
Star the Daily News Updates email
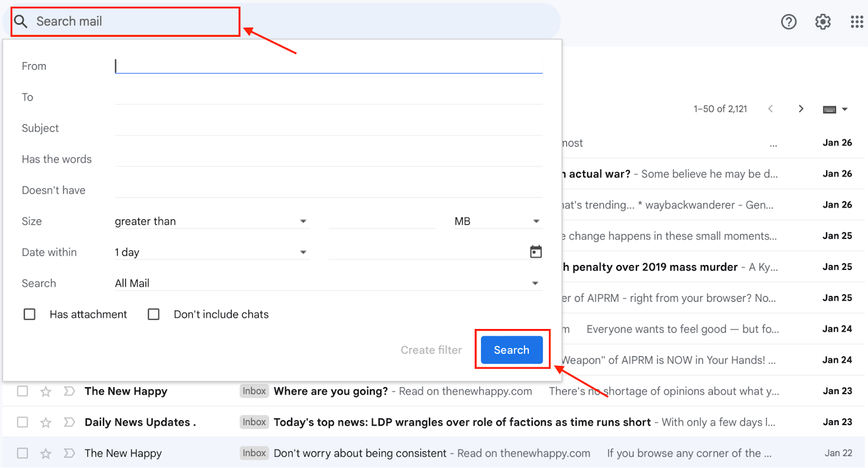[x=46, y=422]
